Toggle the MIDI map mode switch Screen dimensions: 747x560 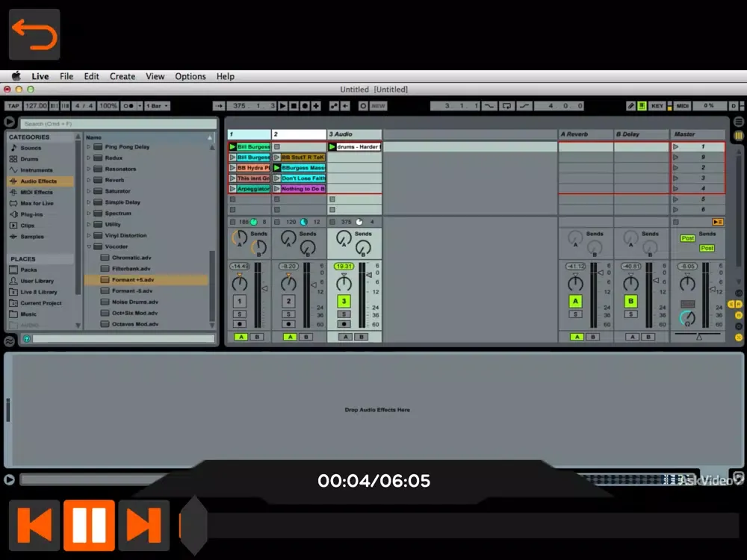[682, 106]
